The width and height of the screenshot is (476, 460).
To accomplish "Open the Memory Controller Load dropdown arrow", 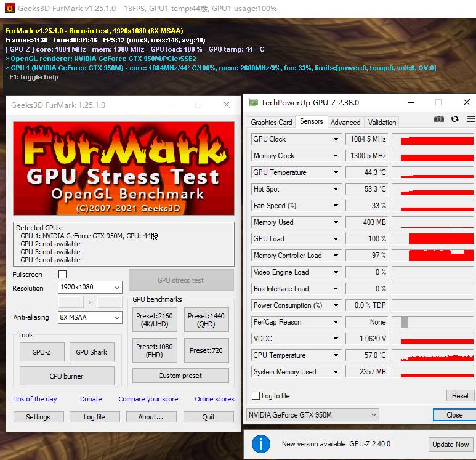I will (x=336, y=256).
